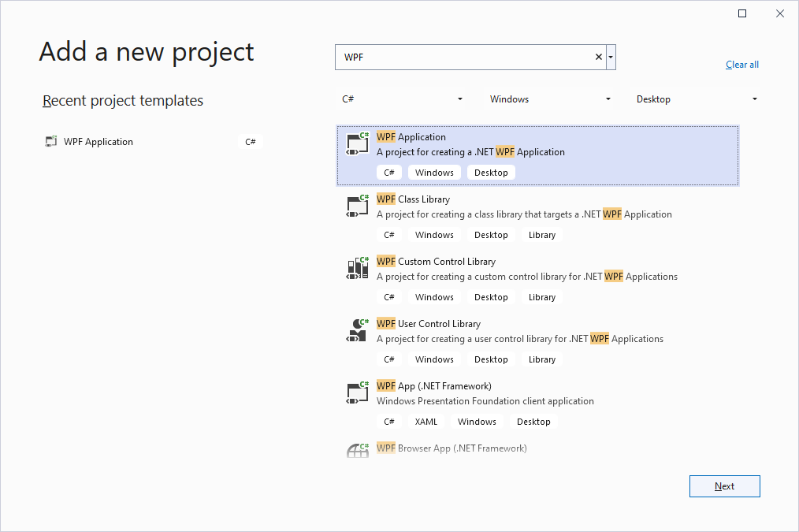Open the Desktop project type dropdown
Viewport: 799px width, 532px height.
(x=697, y=99)
